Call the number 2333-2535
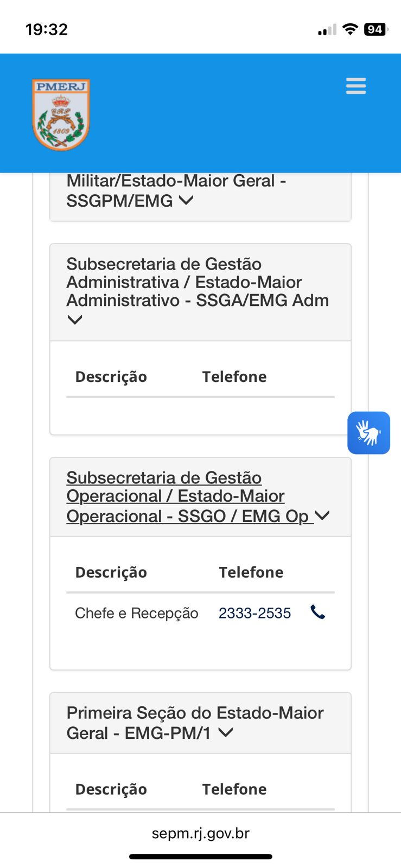This screenshot has width=401, height=868. click(x=254, y=613)
